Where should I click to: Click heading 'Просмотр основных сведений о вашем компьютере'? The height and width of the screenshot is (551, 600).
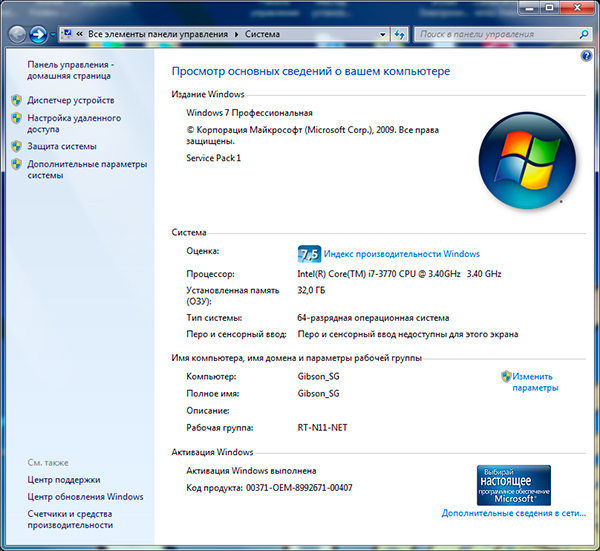point(311,72)
